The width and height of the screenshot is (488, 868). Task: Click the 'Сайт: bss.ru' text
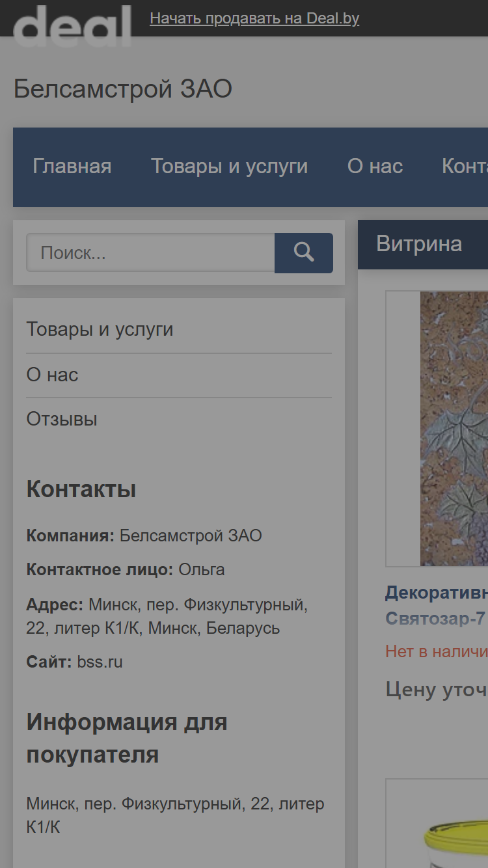pyautogui.click(x=75, y=662)
